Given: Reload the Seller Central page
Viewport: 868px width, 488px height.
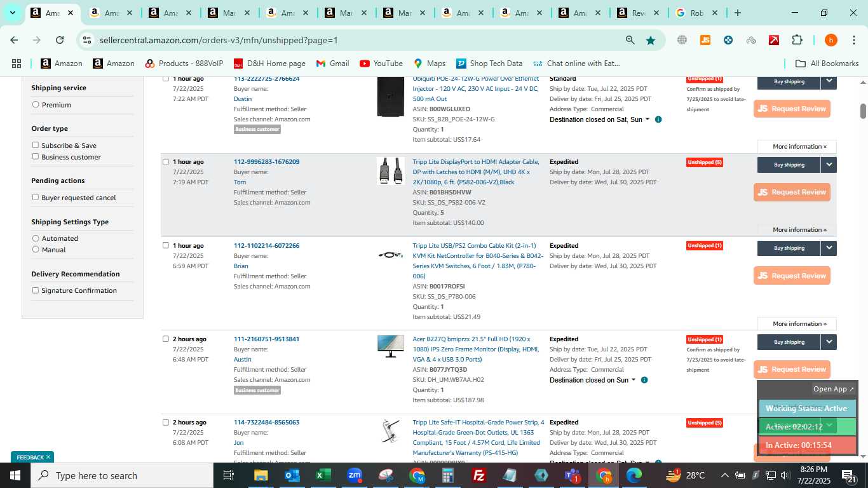Looking at the screenshot, I should click(x=60, y=40).
